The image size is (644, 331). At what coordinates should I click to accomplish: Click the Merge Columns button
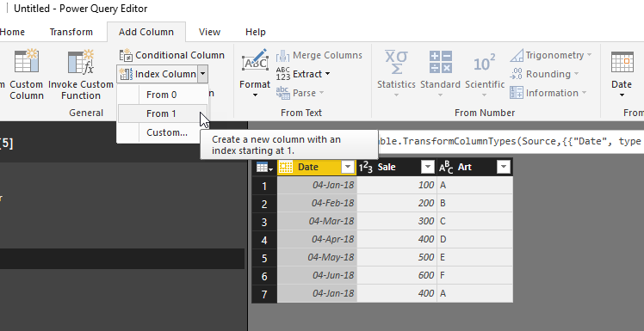coord(319,55)
